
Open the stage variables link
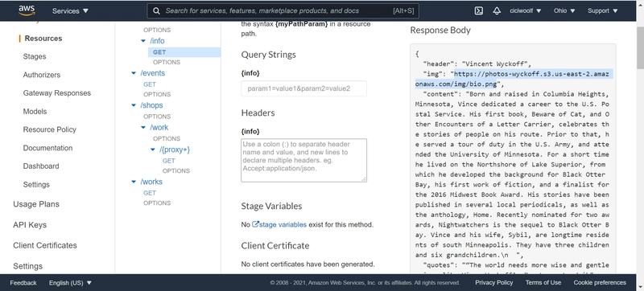click(283, 224)
